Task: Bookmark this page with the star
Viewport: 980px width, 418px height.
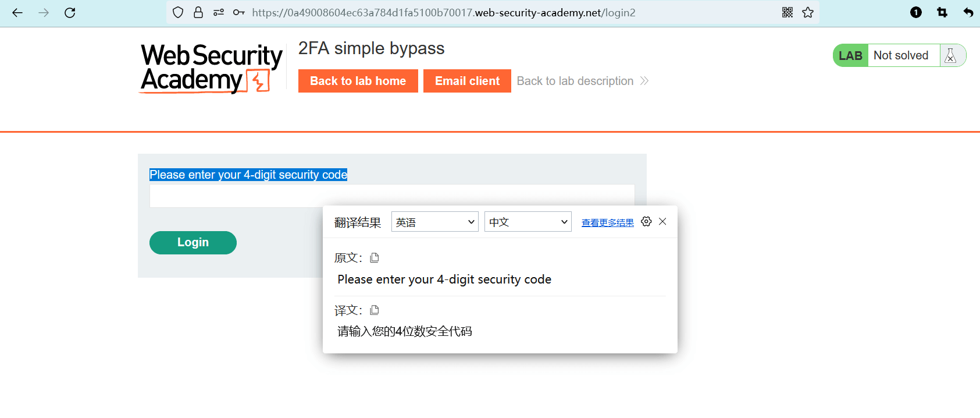Action: coord(808,13)
